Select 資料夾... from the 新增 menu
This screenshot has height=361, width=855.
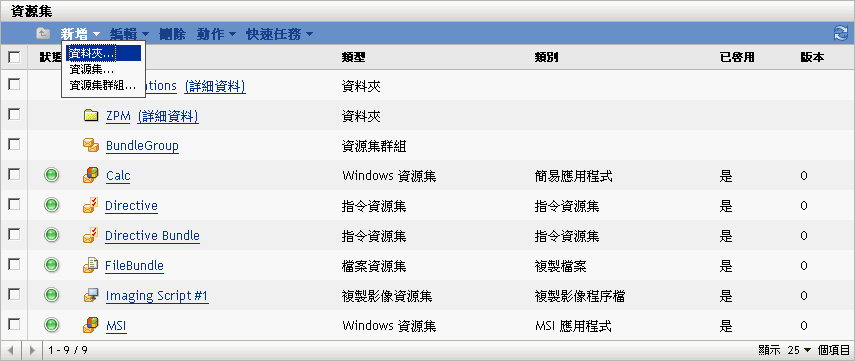(x=103, y=53)
